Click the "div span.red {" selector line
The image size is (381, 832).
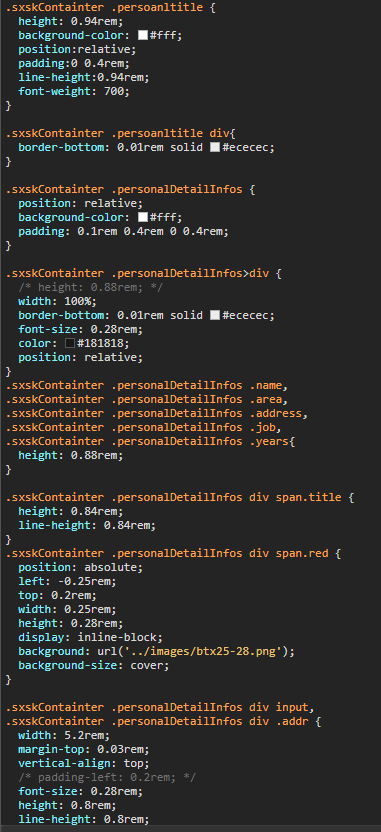173,553
